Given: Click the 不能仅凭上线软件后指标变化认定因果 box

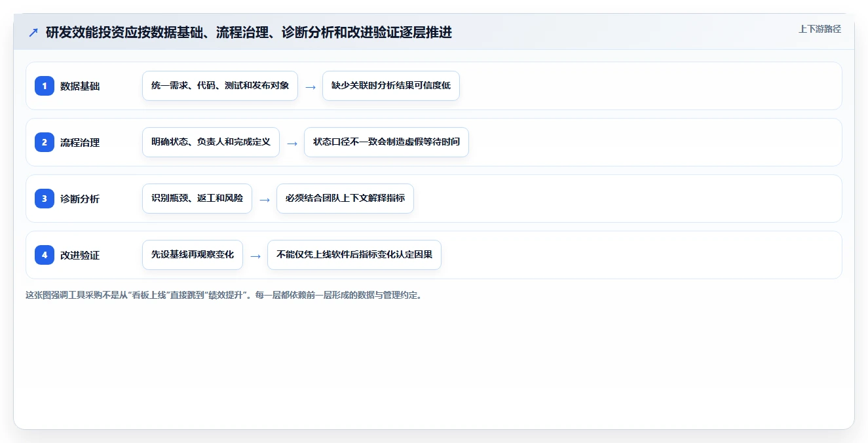Looking at the screenshot, I should [x=354, y=255].
